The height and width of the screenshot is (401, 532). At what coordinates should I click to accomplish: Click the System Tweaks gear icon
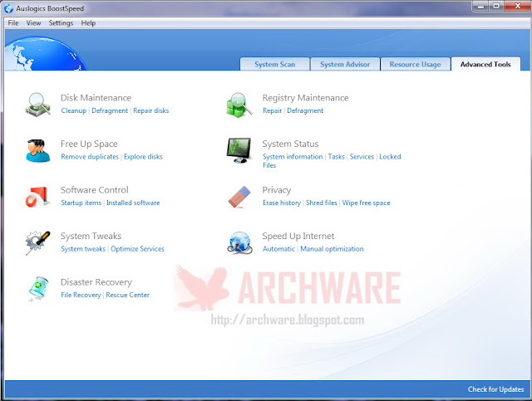click(x=37, y=242)
